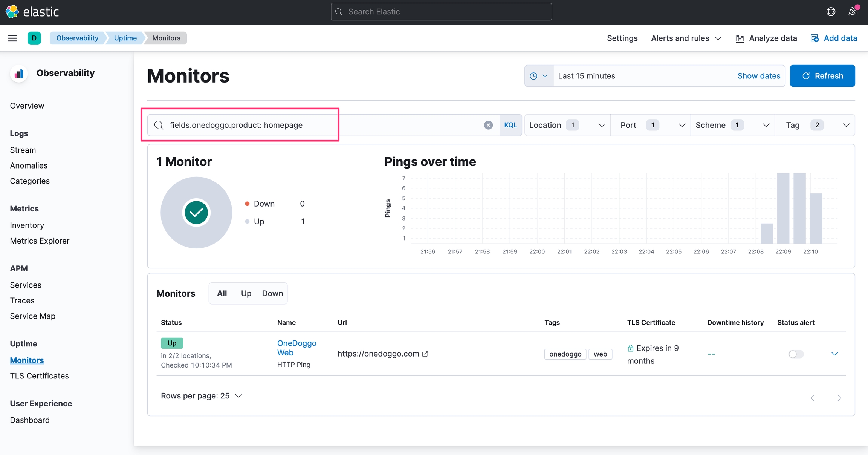Enable status alert for OneDoggo Web
This screenshot has width=868, height=455.
(796, 354)
